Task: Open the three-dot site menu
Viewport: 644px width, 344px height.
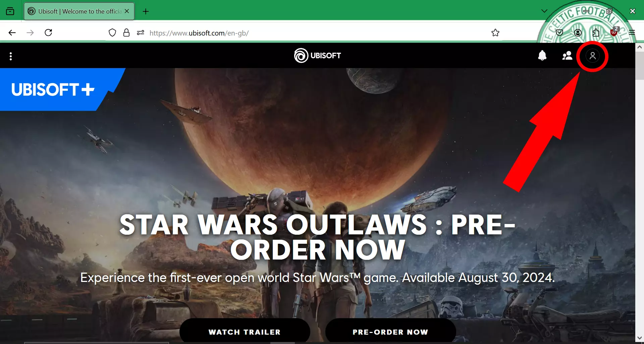Action: click(x=11, y=56)
